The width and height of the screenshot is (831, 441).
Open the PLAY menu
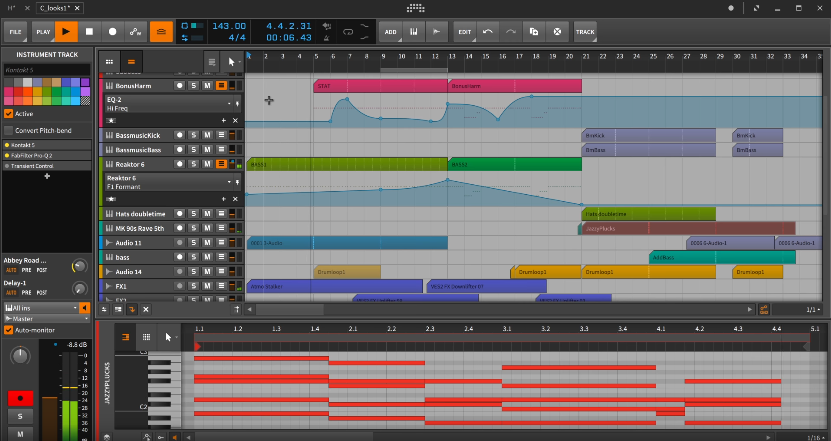(43, 32)
